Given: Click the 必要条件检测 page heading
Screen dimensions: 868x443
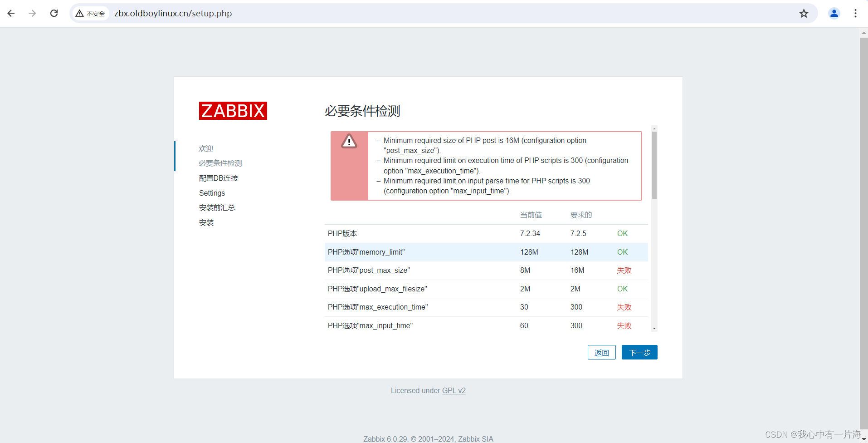Looking at the screenshot, I should pyautogui.click(x=362, y=111).
